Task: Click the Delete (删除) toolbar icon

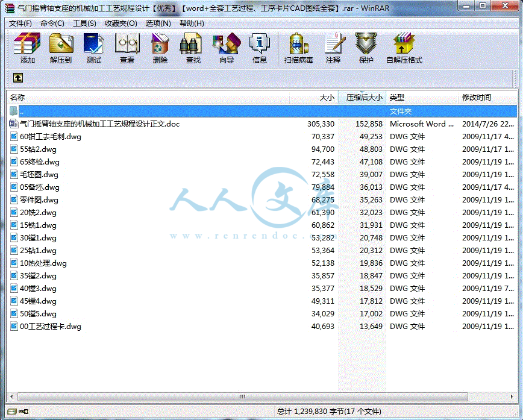Action: click(x=160, y=43)
